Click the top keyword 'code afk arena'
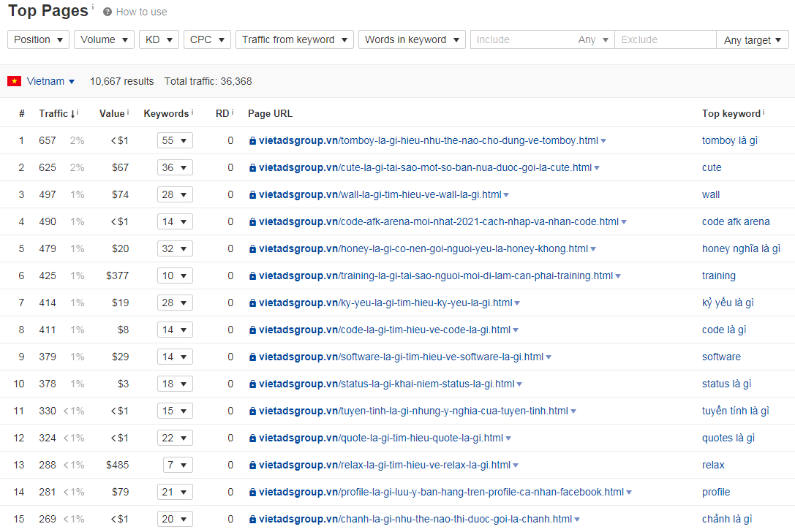The image size is (795, 532). click(x=736, y=221)
